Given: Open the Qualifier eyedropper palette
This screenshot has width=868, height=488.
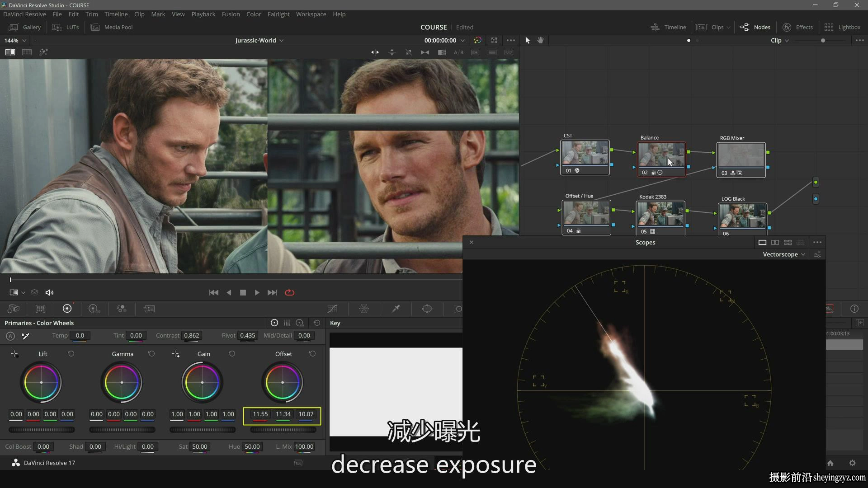Looking at the screenshot, I should click(x=396, y=309).
